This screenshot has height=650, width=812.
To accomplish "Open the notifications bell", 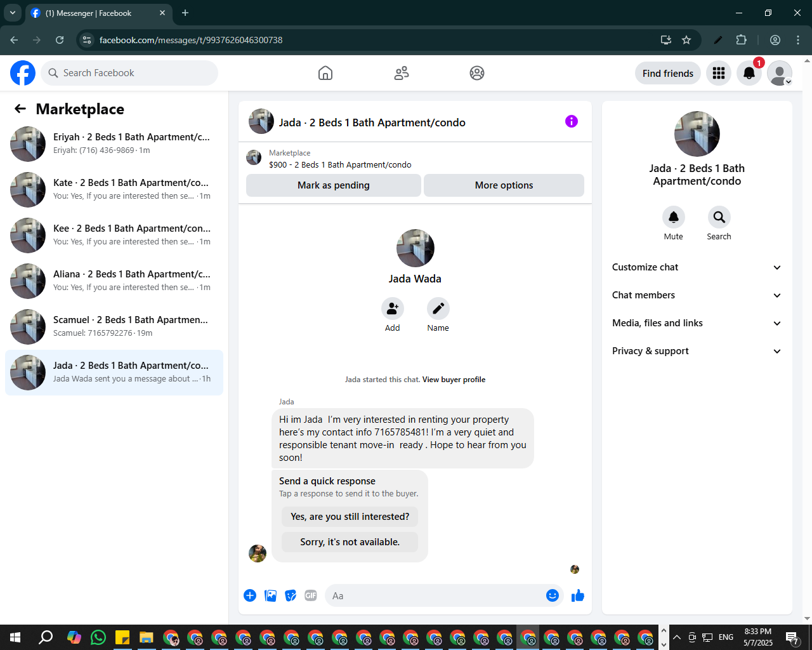I will pos(749,73).
